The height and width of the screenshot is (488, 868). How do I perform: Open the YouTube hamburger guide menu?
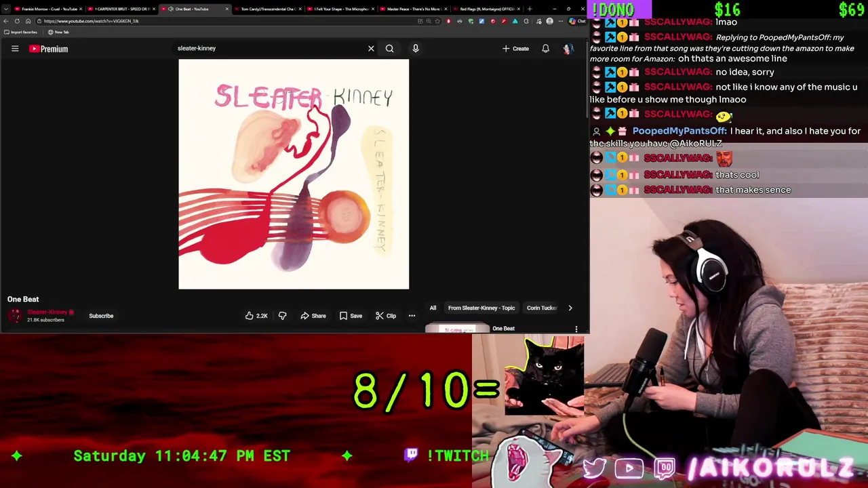point(15,48)
